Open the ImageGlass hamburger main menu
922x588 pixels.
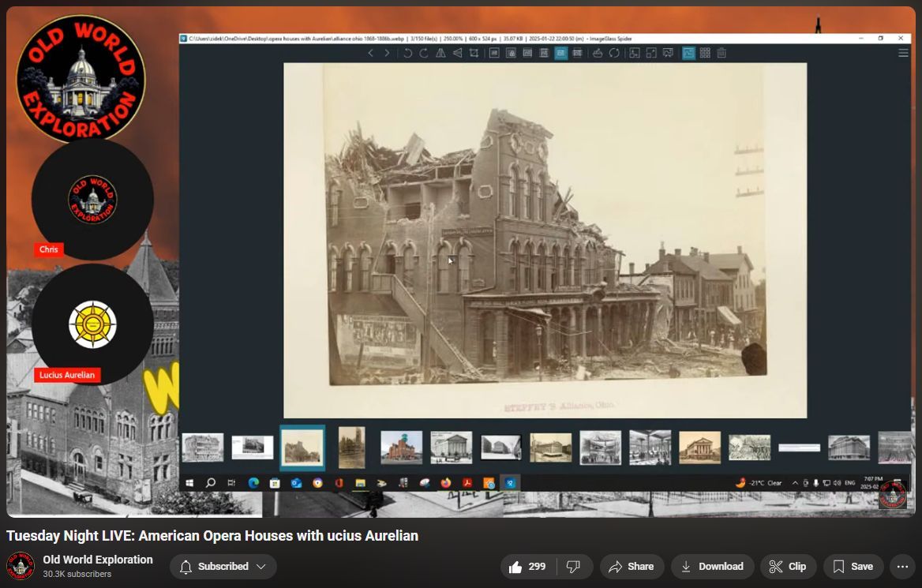coord(903,53)
